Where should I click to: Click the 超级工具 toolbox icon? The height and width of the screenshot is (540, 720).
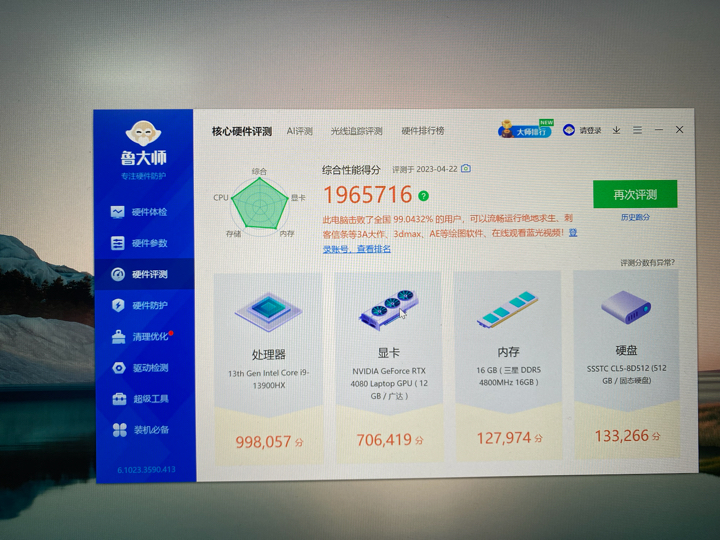(x=119, y=399)
